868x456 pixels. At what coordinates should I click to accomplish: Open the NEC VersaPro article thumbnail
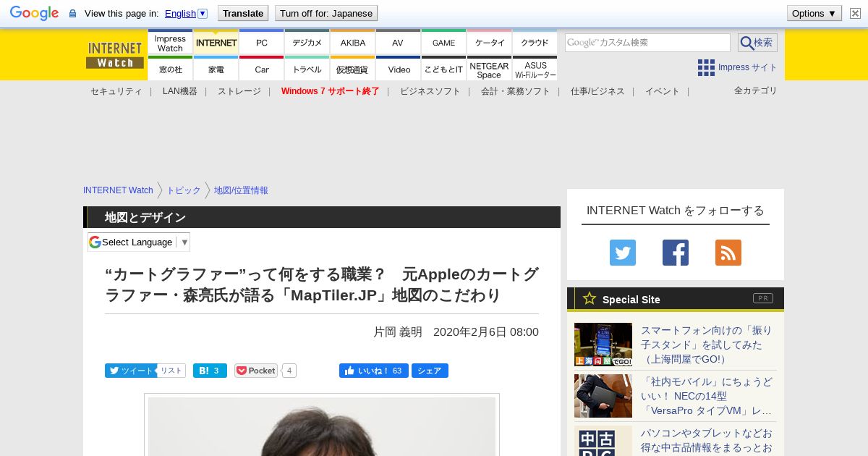[x=603, y=396]
